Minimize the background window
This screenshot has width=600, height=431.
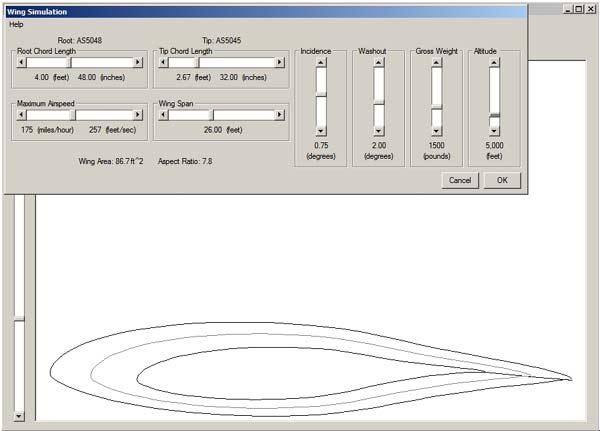(568, 10)
